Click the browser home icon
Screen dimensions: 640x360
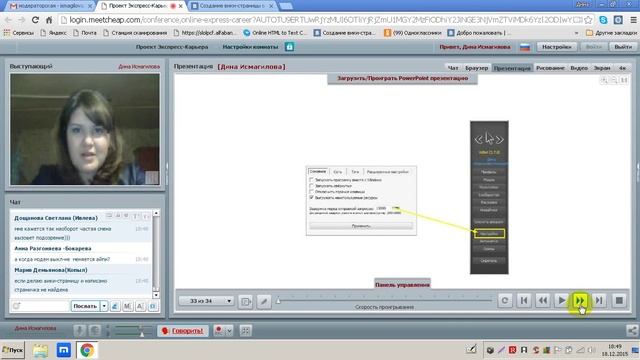[x=49, y=20]
